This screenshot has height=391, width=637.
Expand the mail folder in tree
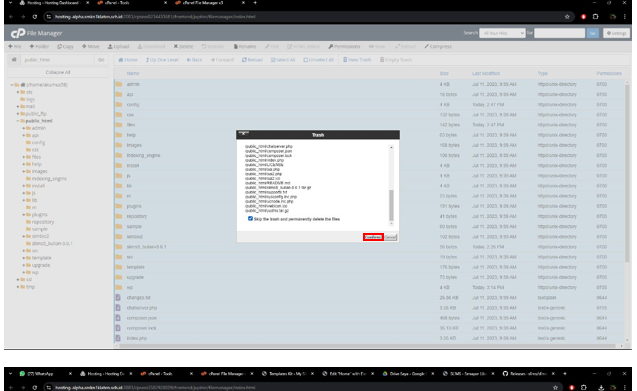coord(18,106)
